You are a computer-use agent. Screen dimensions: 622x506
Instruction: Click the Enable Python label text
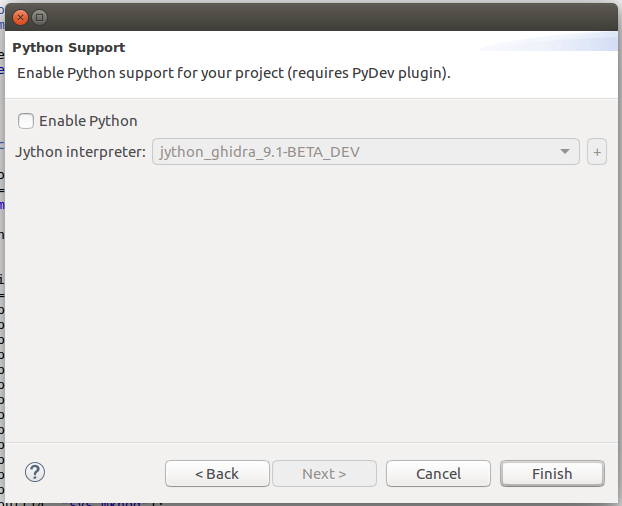[x=88, y=121]
